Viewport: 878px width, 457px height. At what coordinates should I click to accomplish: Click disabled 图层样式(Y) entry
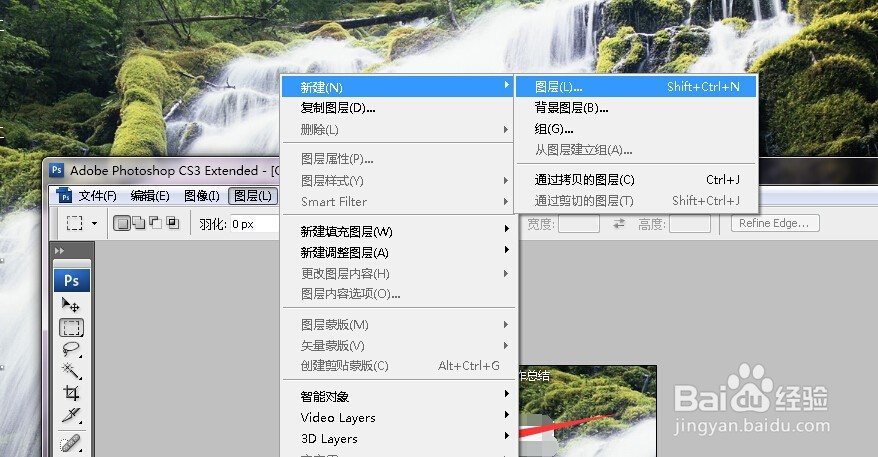pos(396,180)
